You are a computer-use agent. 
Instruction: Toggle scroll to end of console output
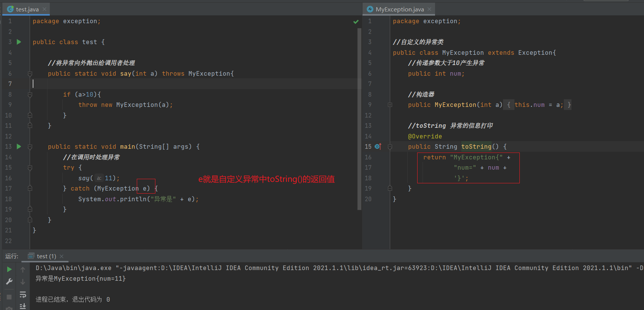tap(23, 306)
